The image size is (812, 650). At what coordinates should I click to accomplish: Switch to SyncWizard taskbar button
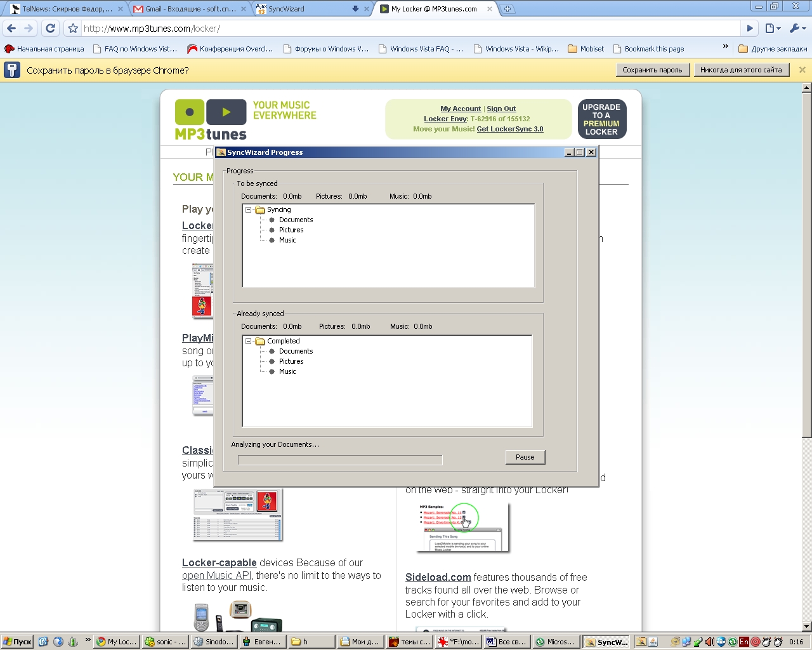(x=606, y=642)
